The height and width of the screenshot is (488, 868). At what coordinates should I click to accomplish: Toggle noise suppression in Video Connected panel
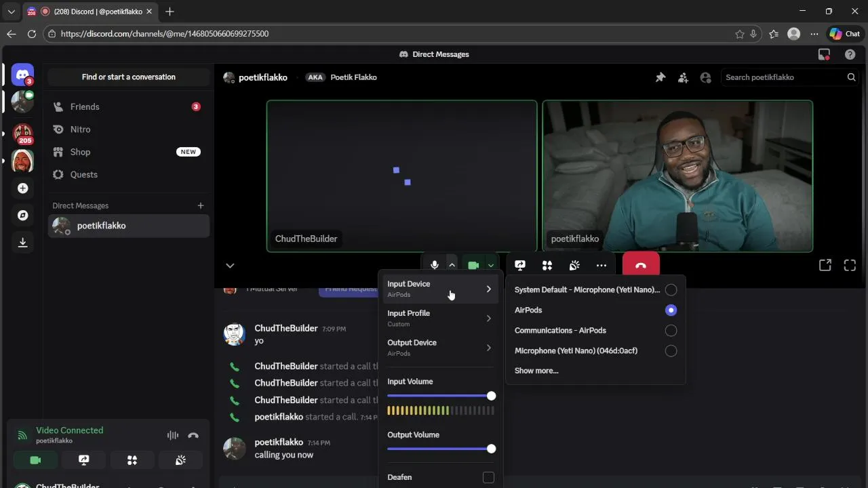pos(173,435)
